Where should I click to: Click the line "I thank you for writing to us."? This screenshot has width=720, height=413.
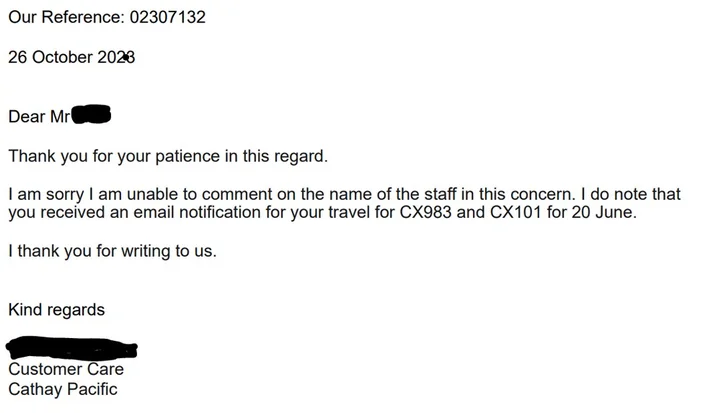112,251
